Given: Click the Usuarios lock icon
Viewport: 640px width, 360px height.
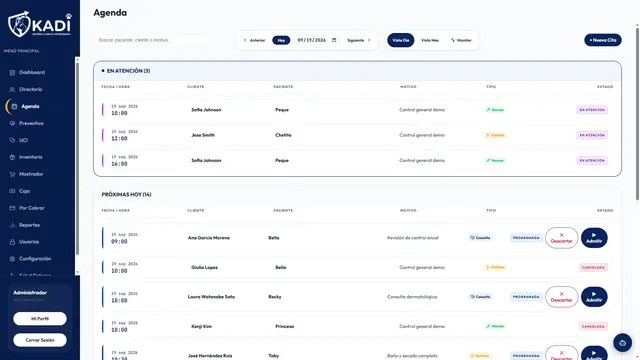Looking at the screenshot, I should pyautogui.click(x=12, y=242).
